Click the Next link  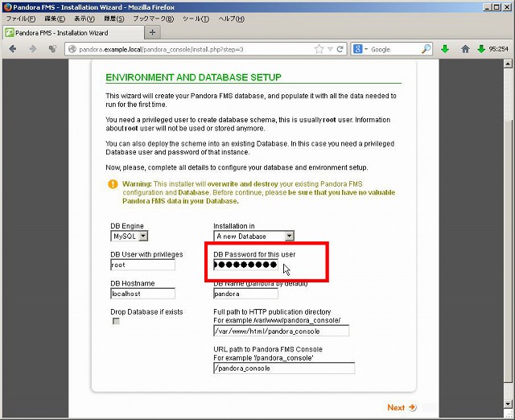click(x=396, y=407)
